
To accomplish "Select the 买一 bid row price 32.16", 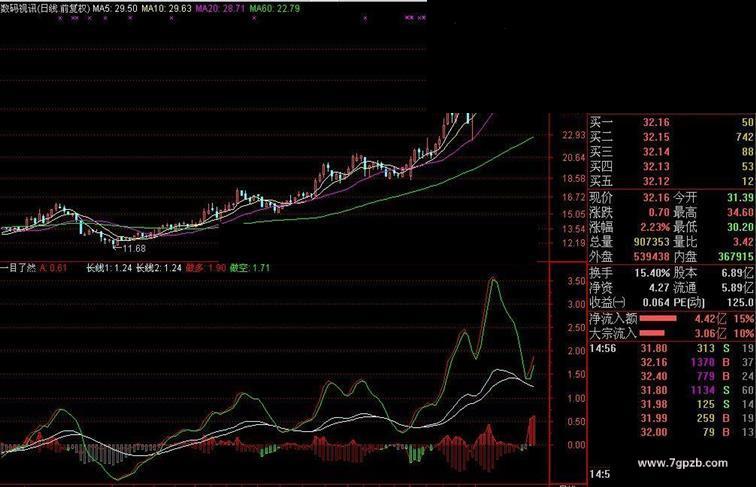I will point(656,122).
